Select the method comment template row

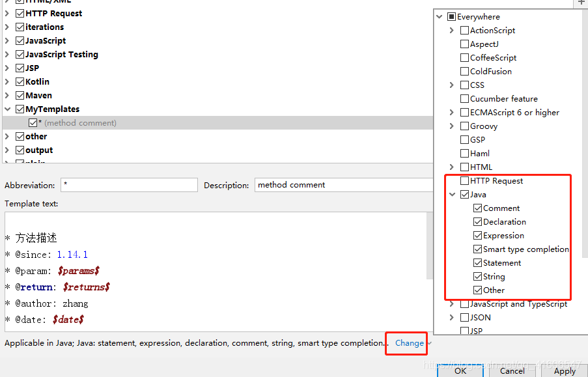pyautogui.click(x=217, y=123)
